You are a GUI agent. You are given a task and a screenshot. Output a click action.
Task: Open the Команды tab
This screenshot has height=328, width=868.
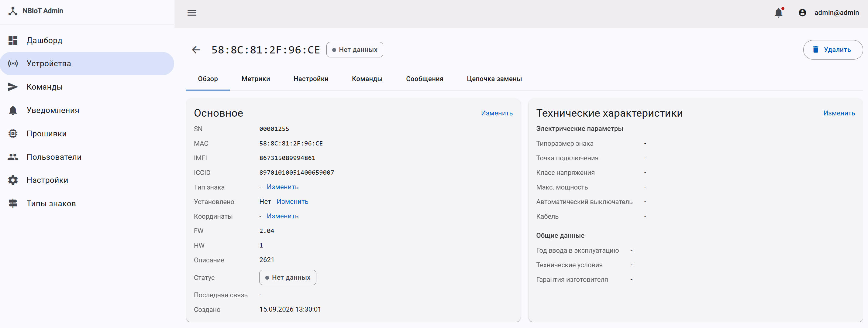click(367, 79)
